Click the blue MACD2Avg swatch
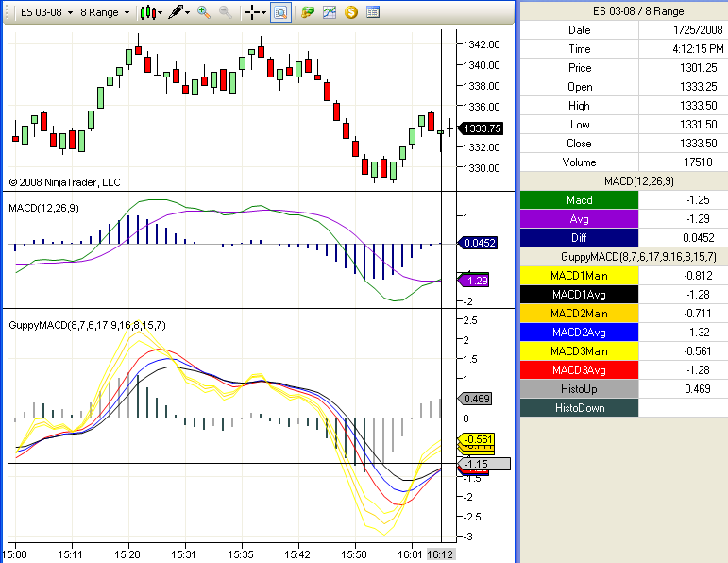This screenshot has width=728, height=563. (x=580, y=333)
